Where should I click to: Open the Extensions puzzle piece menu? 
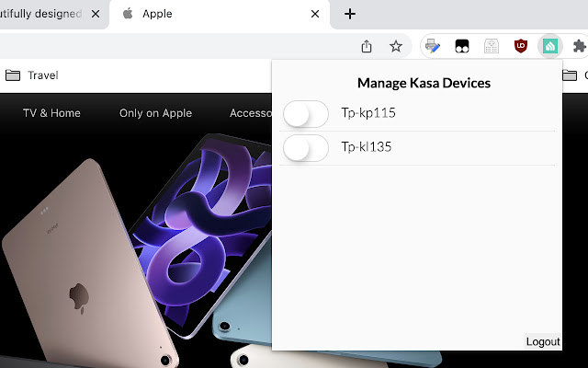click(580, 46)
